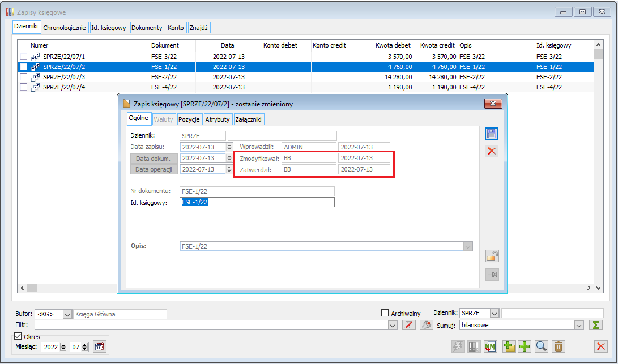618x364 pixels.
Task: Switch to the Konto tab
Action: 176,28
